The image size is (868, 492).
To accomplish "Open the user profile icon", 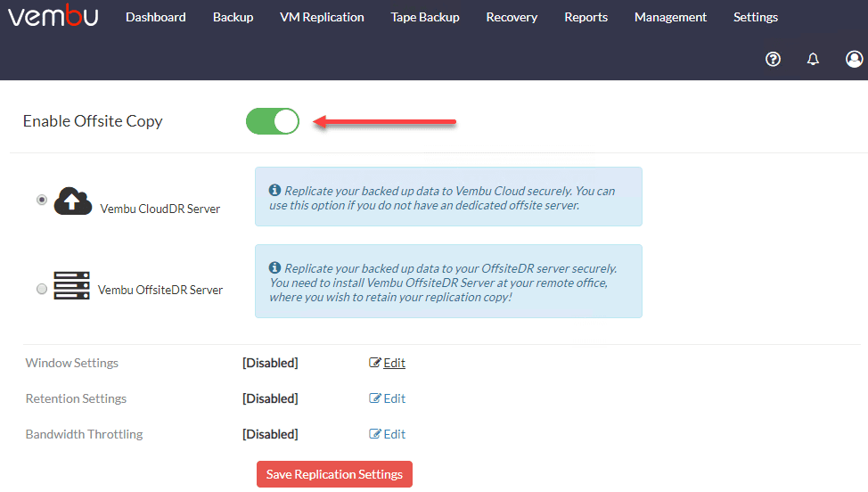I will tap(854, 59).
